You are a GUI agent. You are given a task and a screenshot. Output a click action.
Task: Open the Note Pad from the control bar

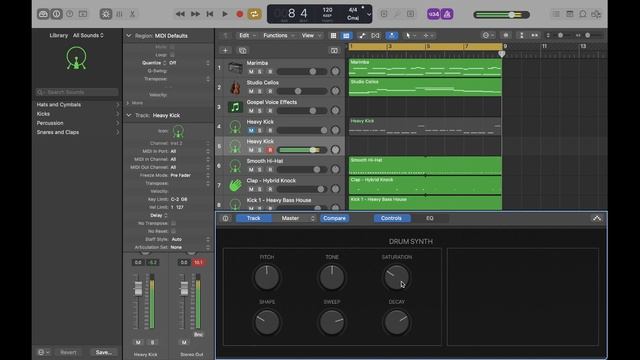(x=569, y=14)
